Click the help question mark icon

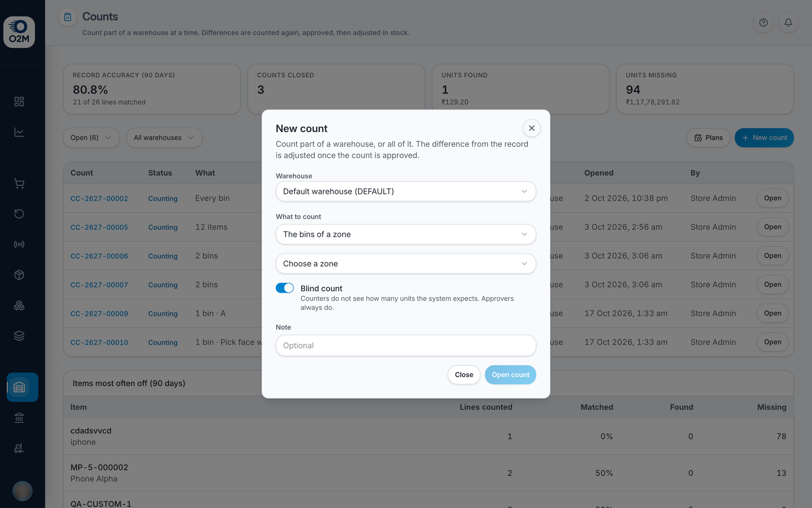click(x=763, y=22)
